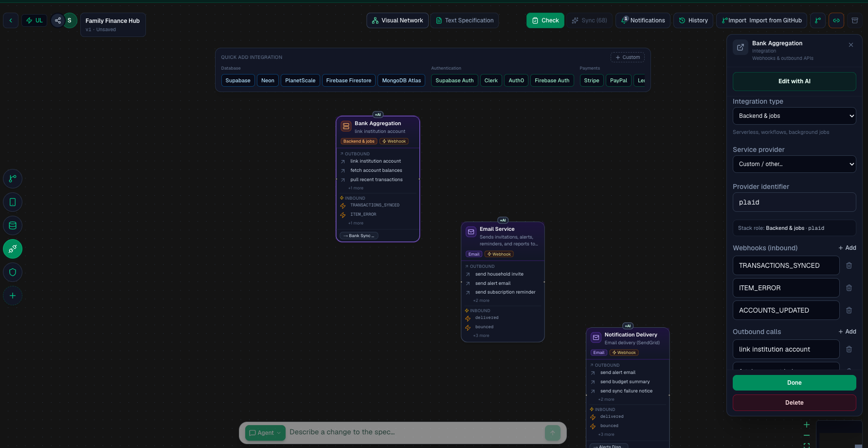Screen dimensions: 868x448
Task: Click Edit with AI button
Action: tap(795, 81)
